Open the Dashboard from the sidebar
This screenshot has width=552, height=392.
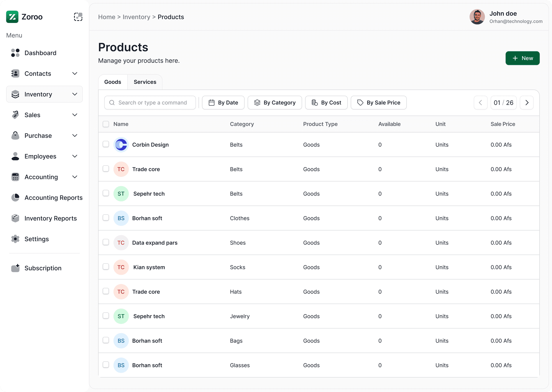click(x=40, y=53)
